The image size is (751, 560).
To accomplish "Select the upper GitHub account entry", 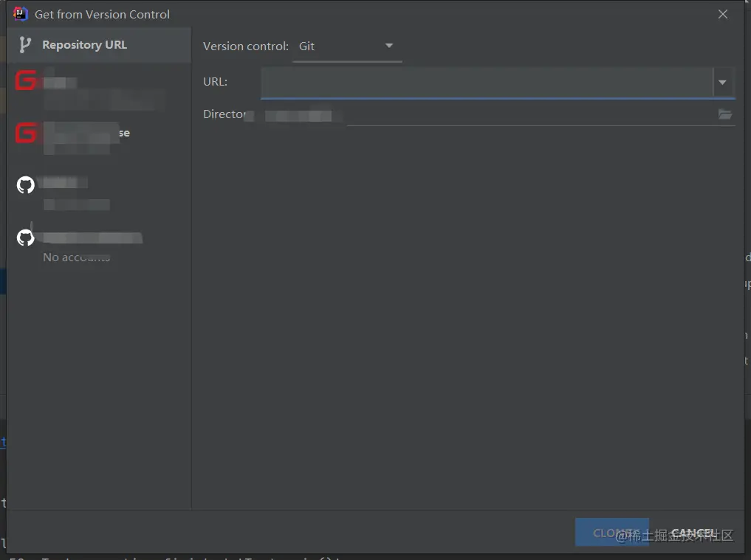I will coord(99,193).
